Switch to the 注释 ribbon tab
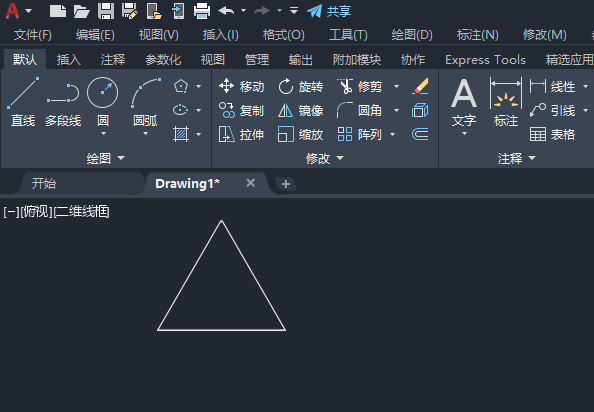 click(x=113, y=59)
